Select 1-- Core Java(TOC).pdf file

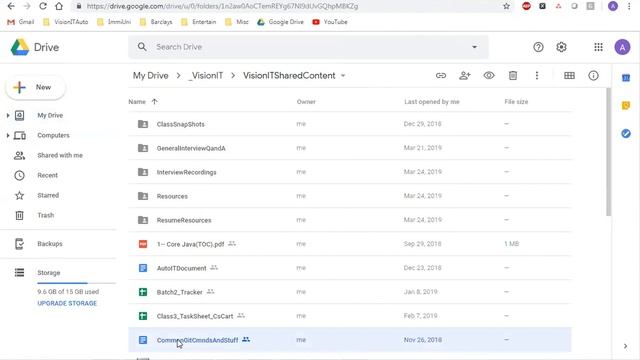350,244
